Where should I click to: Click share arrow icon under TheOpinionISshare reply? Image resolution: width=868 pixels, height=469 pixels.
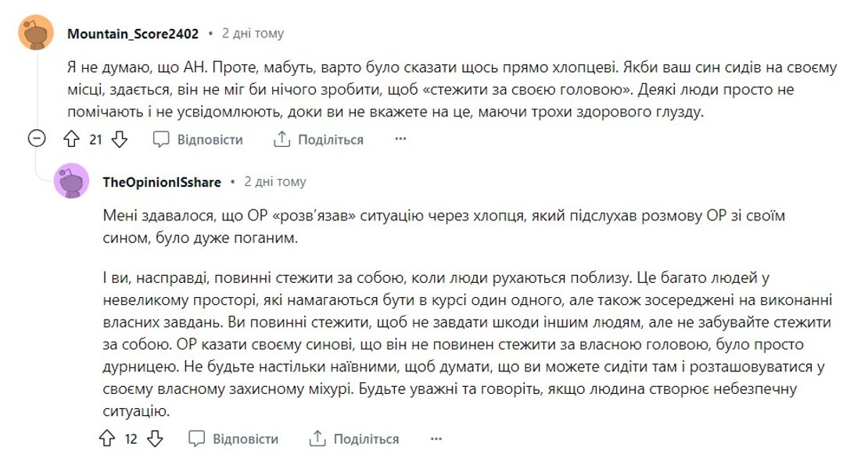[317, 439]
